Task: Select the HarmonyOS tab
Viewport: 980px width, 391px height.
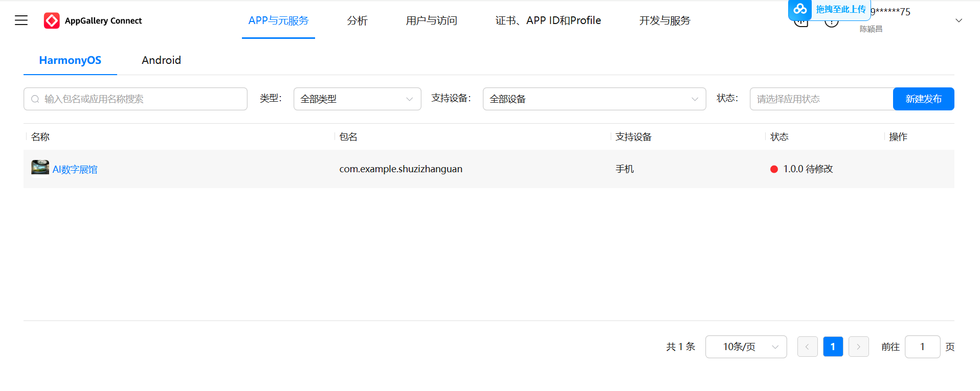Action: point(70,60)
